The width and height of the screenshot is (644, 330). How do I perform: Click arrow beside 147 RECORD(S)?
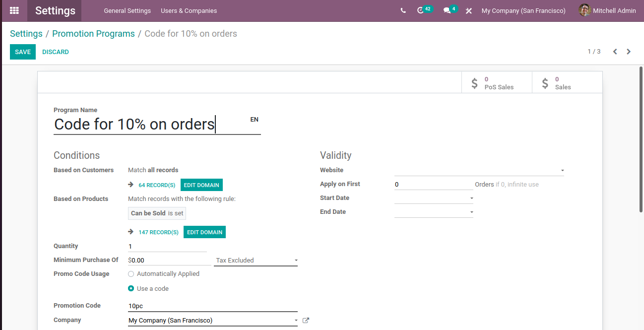pyautogui.click(x=131, y=232)
